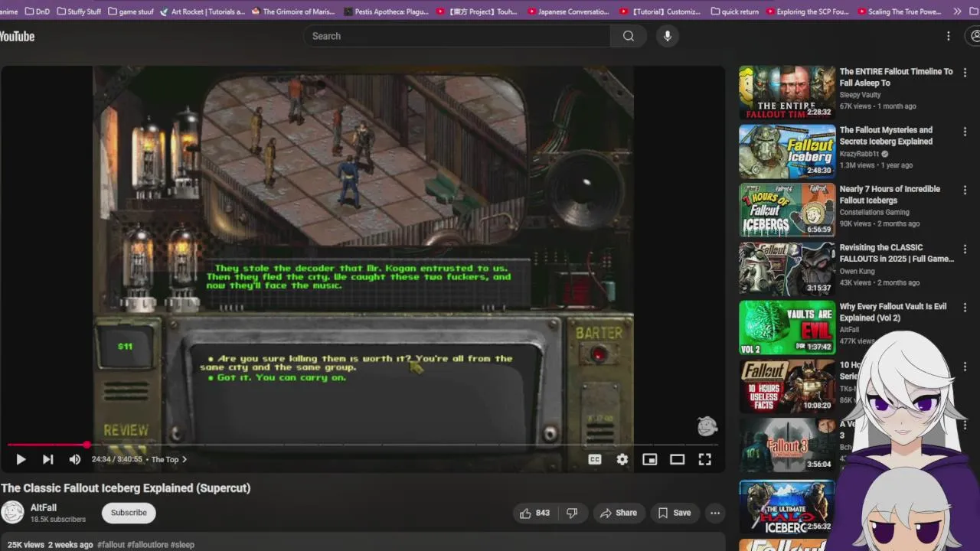Viewport: 980px width, 551px height.
Task: Open 'Ultimate Halo Iceberg' thumbnail
Action: click(786, 506)
